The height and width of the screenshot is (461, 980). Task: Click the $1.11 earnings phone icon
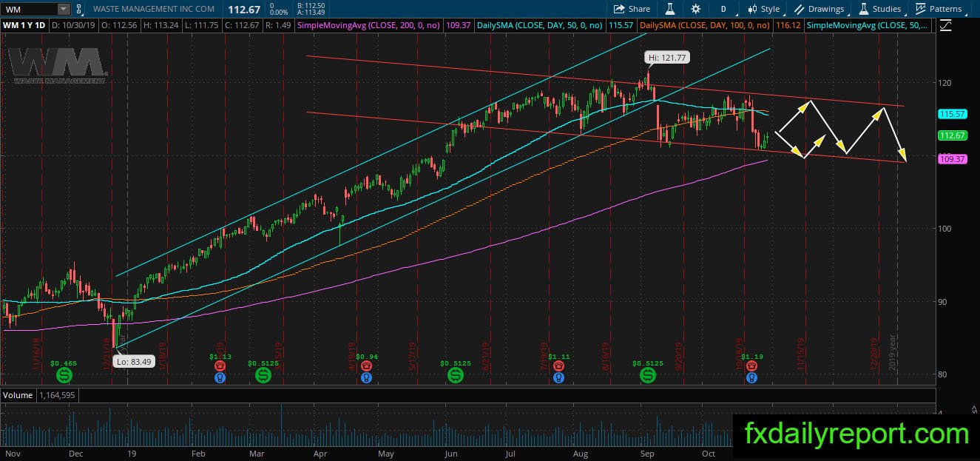(x=559, y=366)
